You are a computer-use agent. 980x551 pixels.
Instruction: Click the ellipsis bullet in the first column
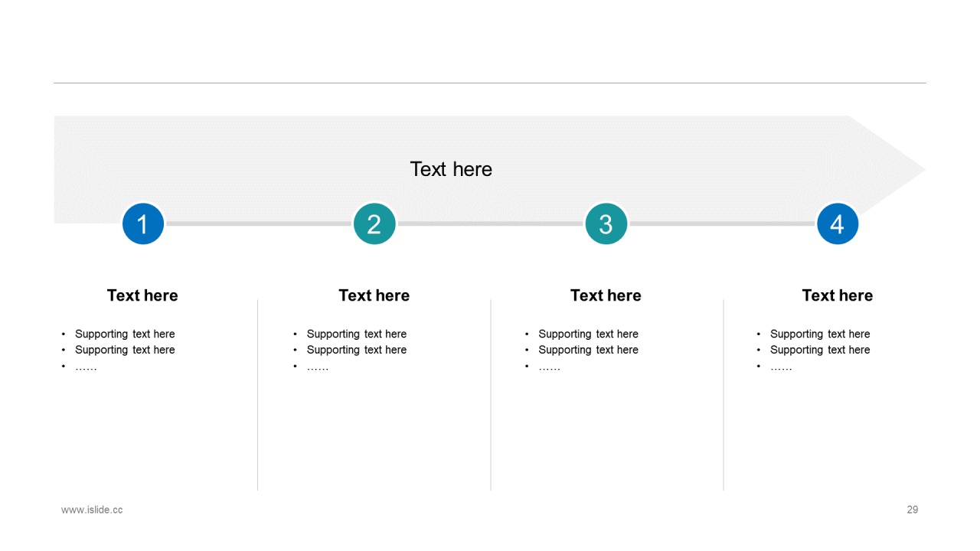click(x=86, y=367)
